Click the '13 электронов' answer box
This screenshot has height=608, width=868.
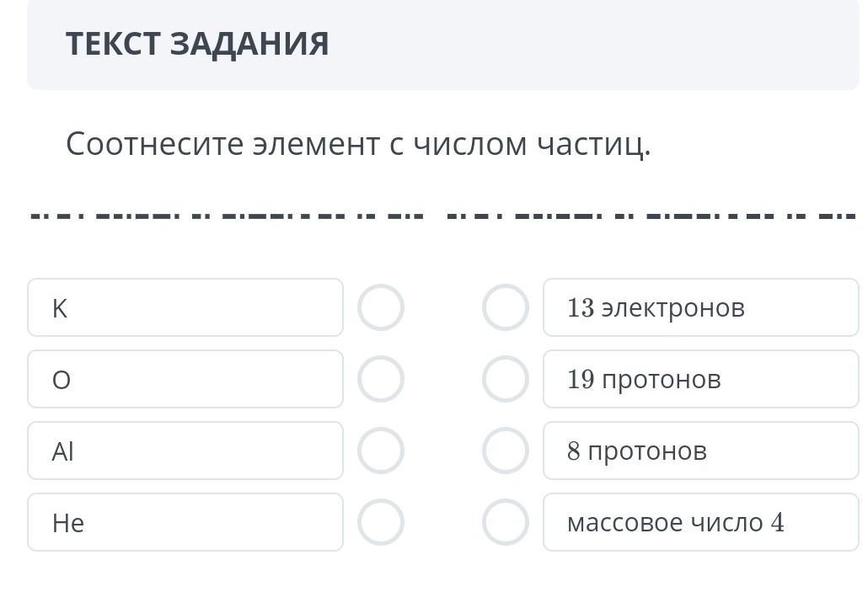pyautogui.click(x=700, y=307)
